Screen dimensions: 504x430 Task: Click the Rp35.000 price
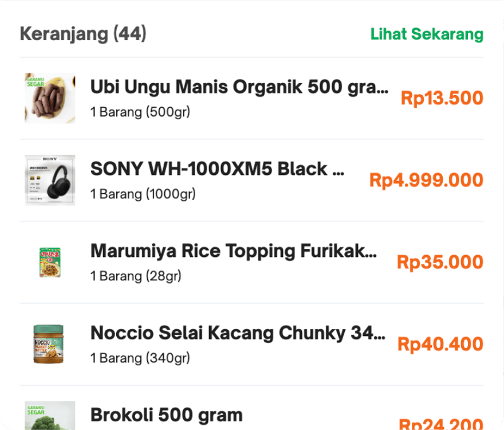pos(440,263)
